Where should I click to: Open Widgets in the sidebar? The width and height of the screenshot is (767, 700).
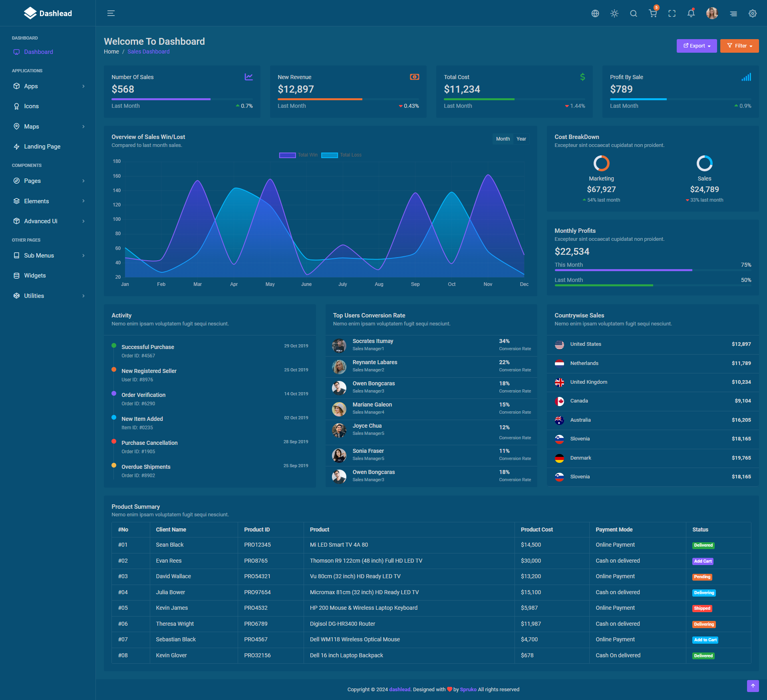[x=35, y=276]
